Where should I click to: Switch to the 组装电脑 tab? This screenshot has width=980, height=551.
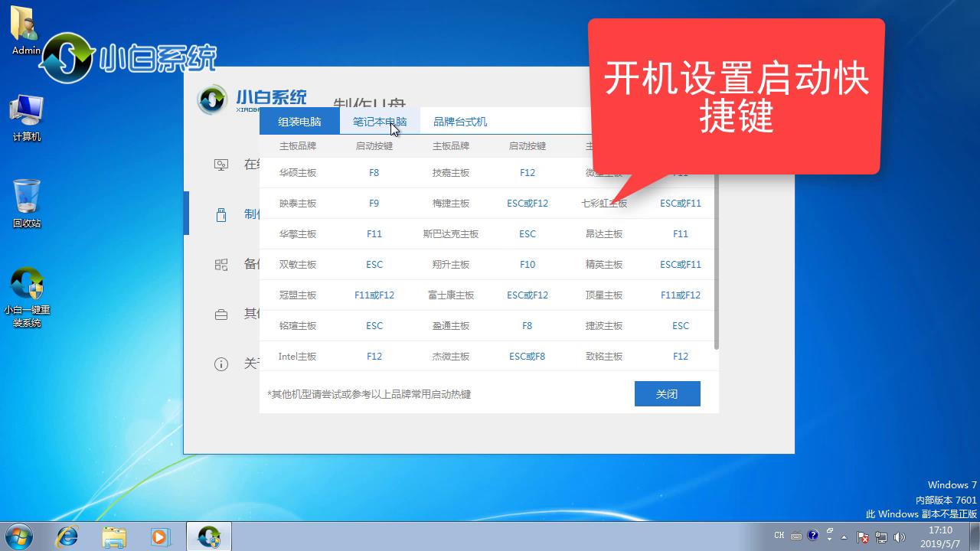pos(299,121)
